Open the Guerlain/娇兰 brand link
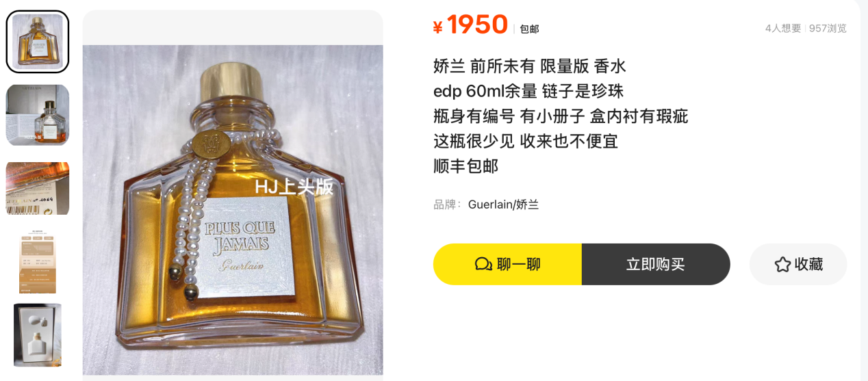The height and width of the screenshot is (381, 868). pos(503,205)
